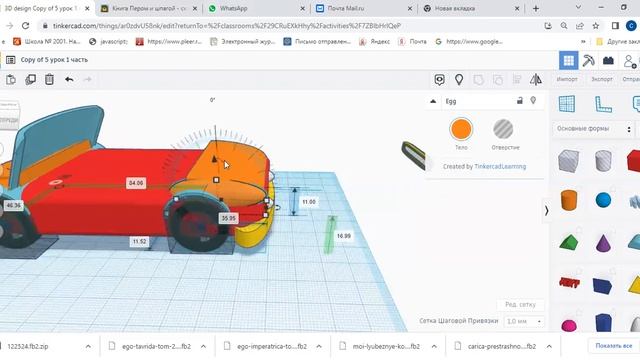The width and height of the screenshot is (640, 360).
Task: Edit the 11.00 height dimension
Action: [x=309, y=202]
